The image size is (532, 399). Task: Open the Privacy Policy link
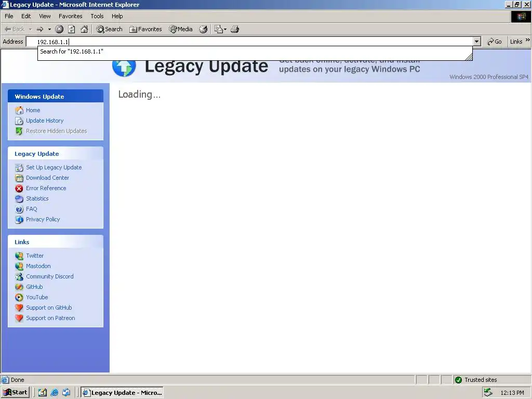point(43,219)
